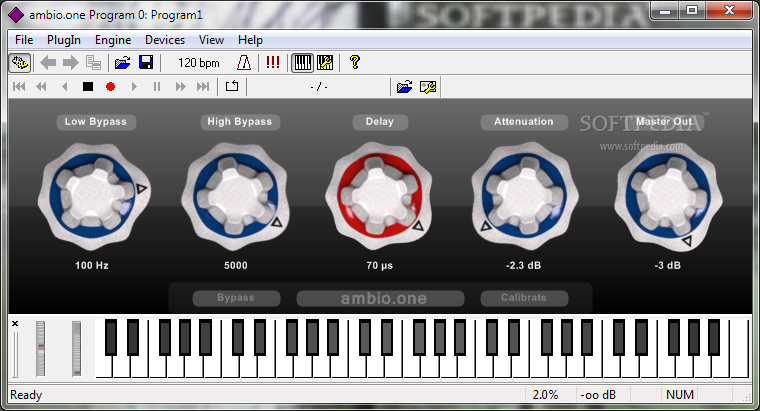
Task: Click the Attenuation label button
Action: point(524,122)
